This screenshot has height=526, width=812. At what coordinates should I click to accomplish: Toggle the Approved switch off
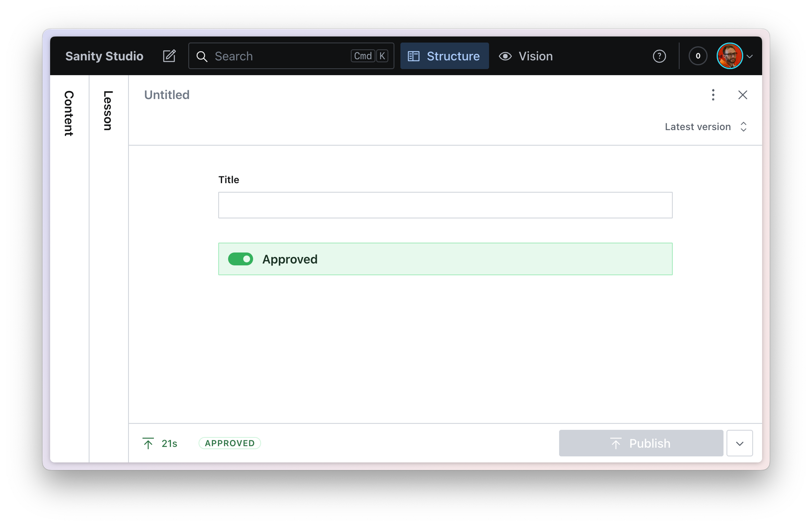click(x=240, y=259)
